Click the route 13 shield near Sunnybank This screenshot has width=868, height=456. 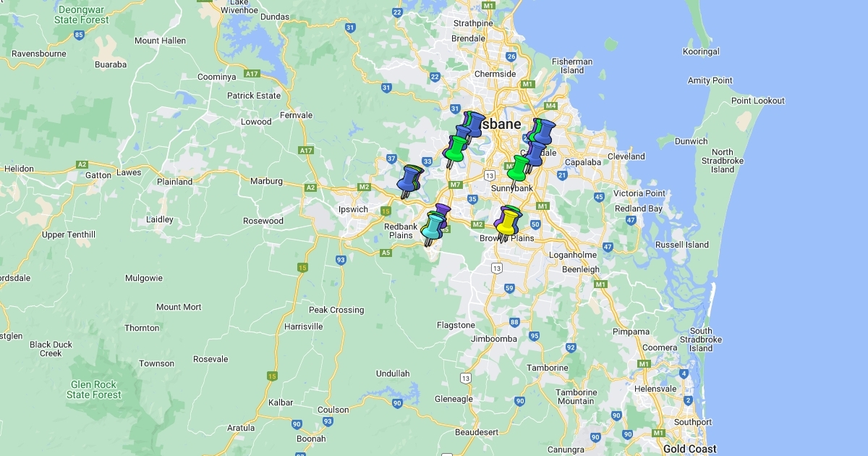490,175
